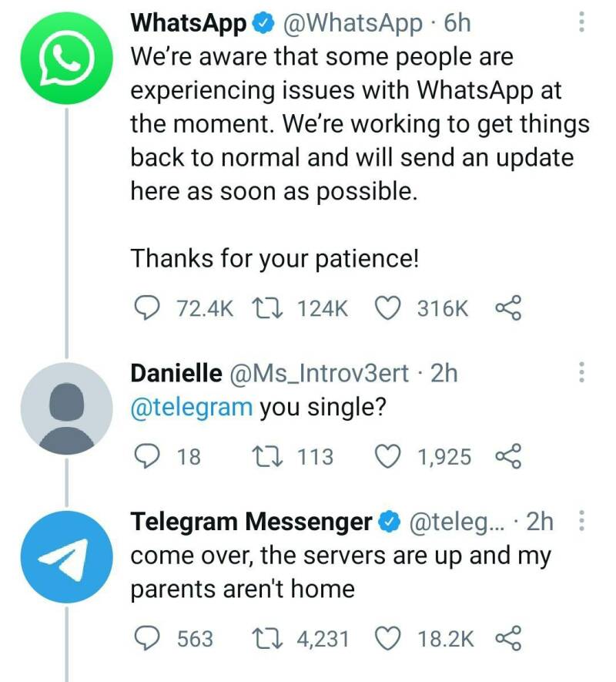The height and width of the screenshot is (682, 616).
Task: Open more options on Danielle's tweet
Action: (581, 373)
